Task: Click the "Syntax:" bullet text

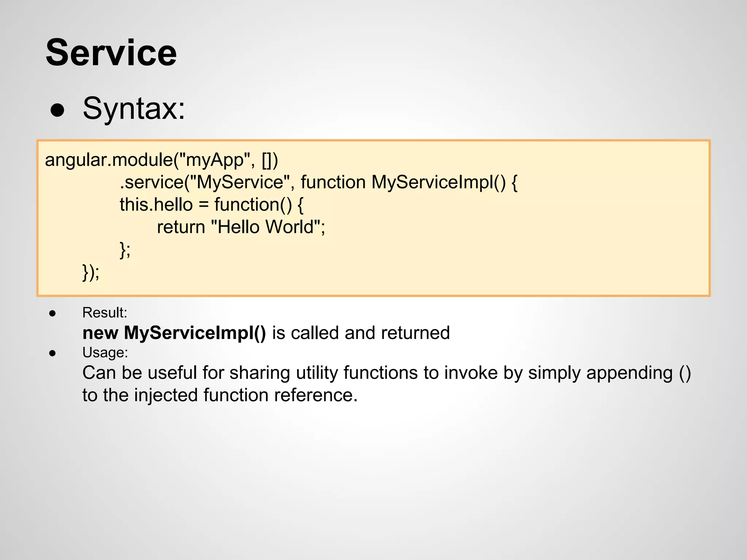Action: [x=134, y=108]
